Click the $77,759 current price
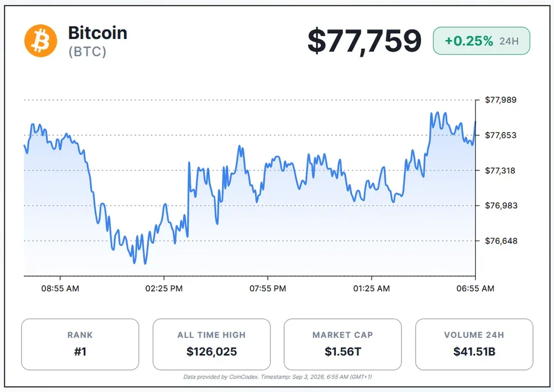 pyautogui.click(x=364, y=41)
